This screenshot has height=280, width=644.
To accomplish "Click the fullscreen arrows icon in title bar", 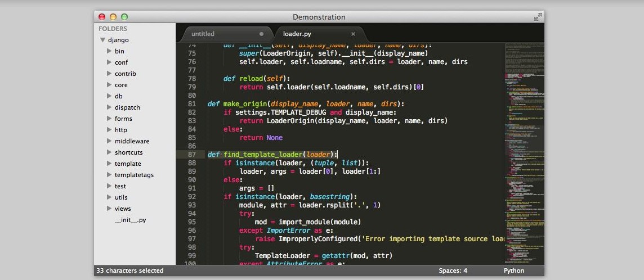I will coord(538,17).
